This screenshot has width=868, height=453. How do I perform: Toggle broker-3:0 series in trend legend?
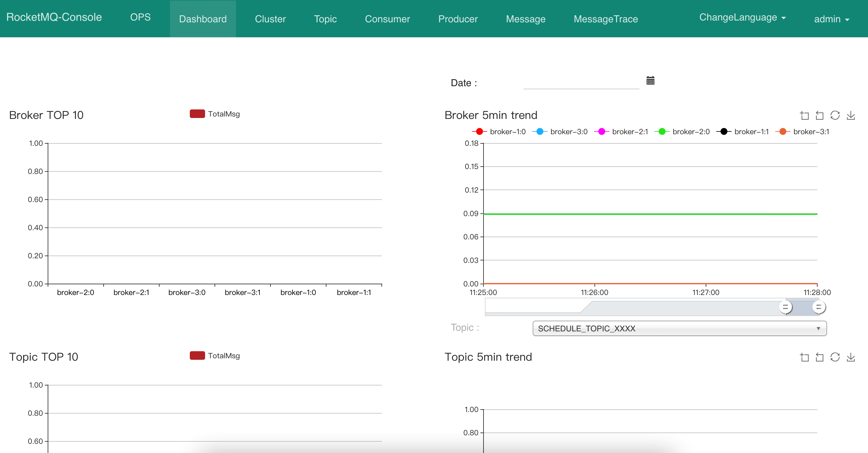(560, 131)
